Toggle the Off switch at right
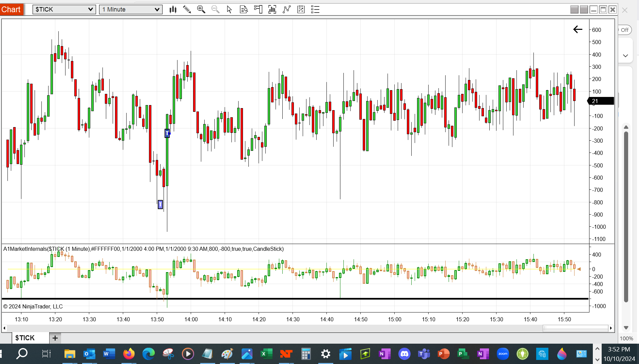Screen dimensions: 639x364 point(624,30)
